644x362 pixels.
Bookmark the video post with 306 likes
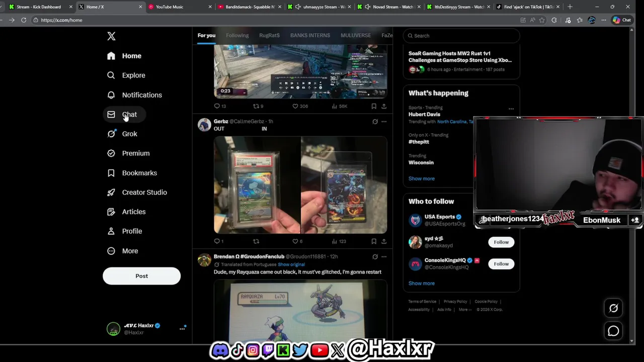click(374, 106)
